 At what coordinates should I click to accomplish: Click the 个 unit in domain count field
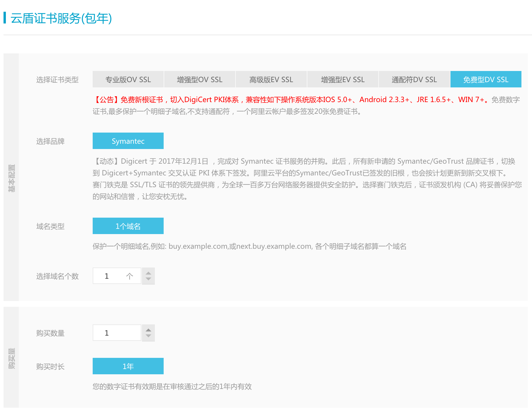pyautogui.click(x=129, y=276)
